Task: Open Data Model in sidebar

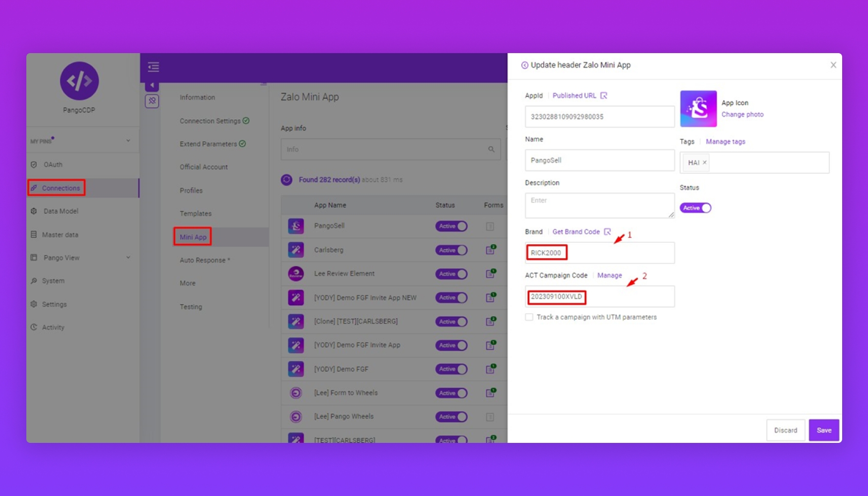Action: coord(60,211)
